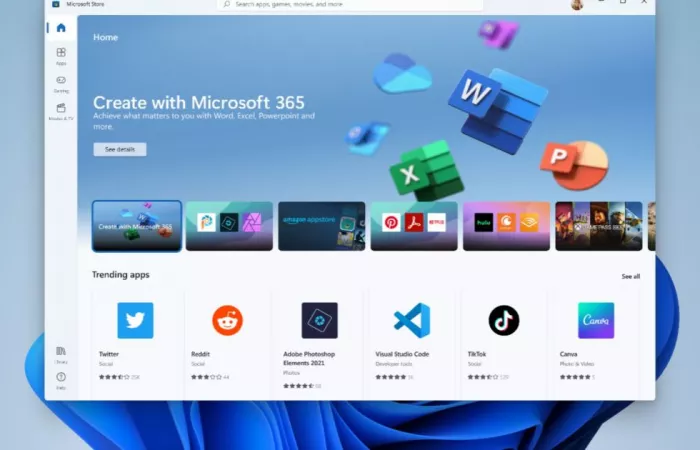Click the See details button
700x450 pixels.
point(119,149)
